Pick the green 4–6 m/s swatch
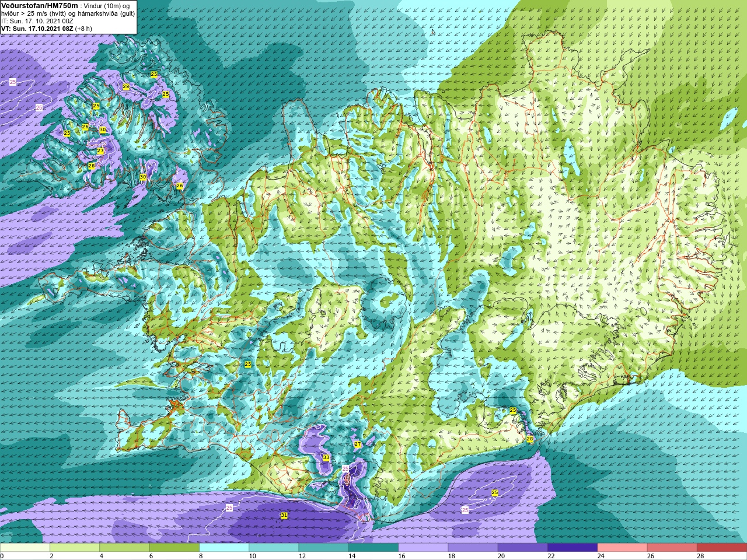This screenshot has height=560, width=747. (x=124, y=548)
